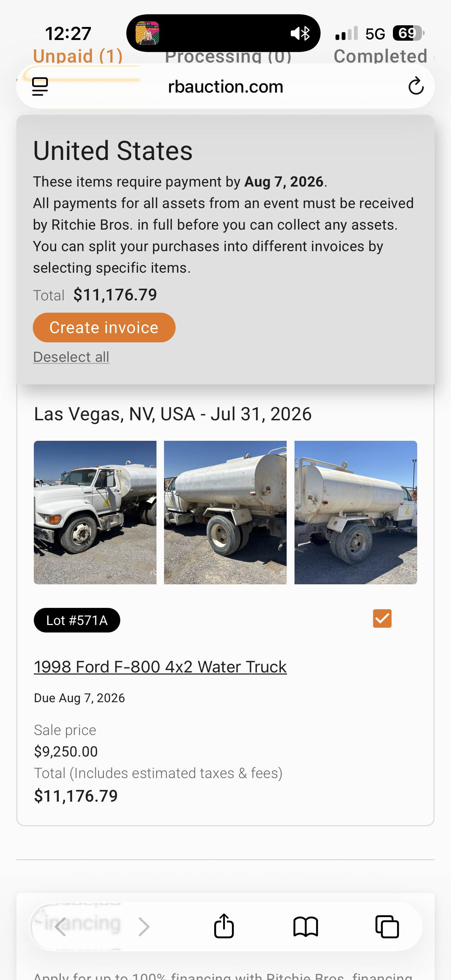This screenshot has width=451, height=980.
Task: Tap the Safari page menu icon
Action: (40, 87)
